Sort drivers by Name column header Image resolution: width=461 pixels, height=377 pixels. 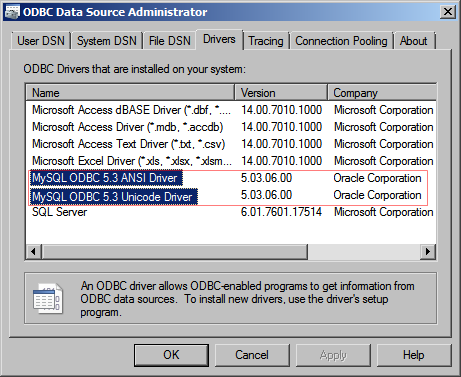130,92
